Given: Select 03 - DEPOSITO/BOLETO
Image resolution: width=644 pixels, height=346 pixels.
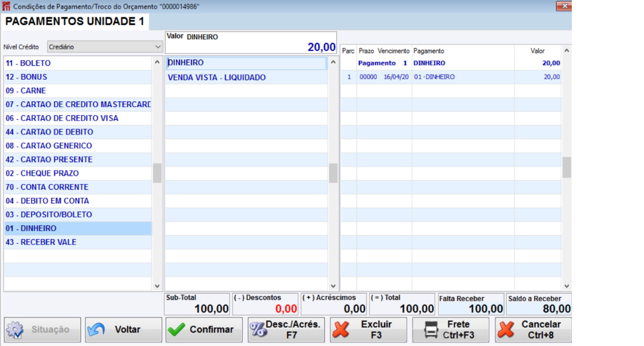Looking at the screenshot, I should point(78,214).
